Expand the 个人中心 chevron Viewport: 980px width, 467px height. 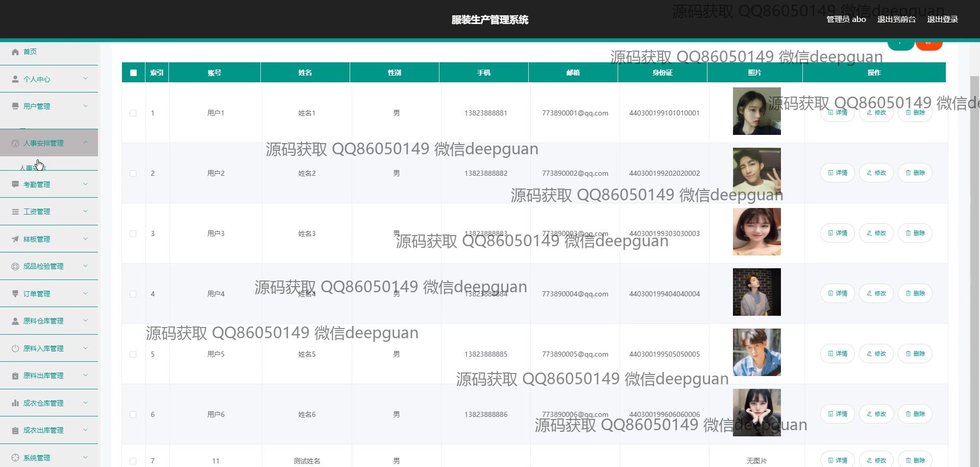[x=85, y=79]
